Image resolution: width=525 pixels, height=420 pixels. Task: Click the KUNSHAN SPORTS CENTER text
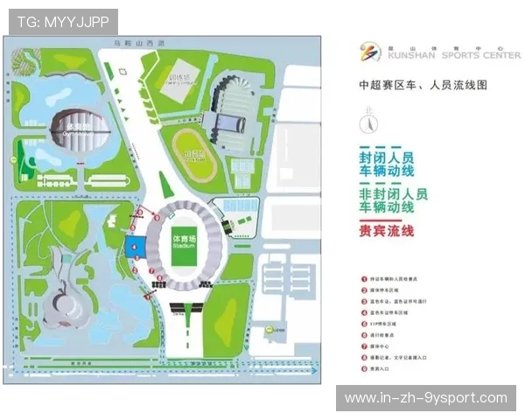click(x=454, y=55)
